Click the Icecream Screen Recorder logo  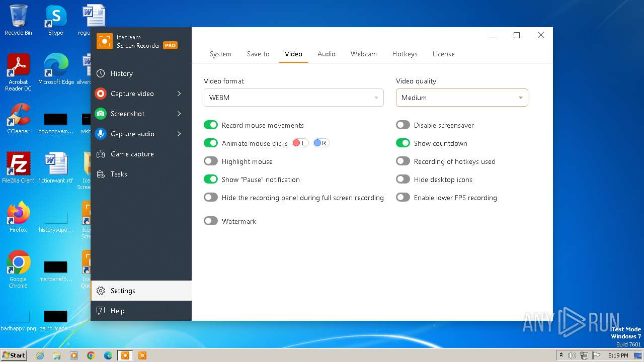[x=105, y=41]
